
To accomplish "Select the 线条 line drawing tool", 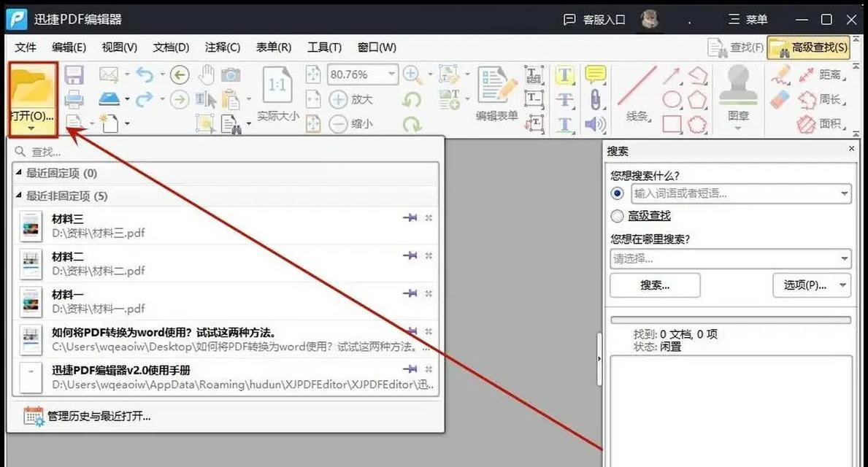I will [637, 93].
